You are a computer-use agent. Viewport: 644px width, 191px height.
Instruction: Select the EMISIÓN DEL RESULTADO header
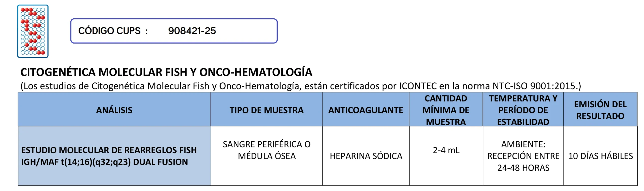tap(600, 110)
